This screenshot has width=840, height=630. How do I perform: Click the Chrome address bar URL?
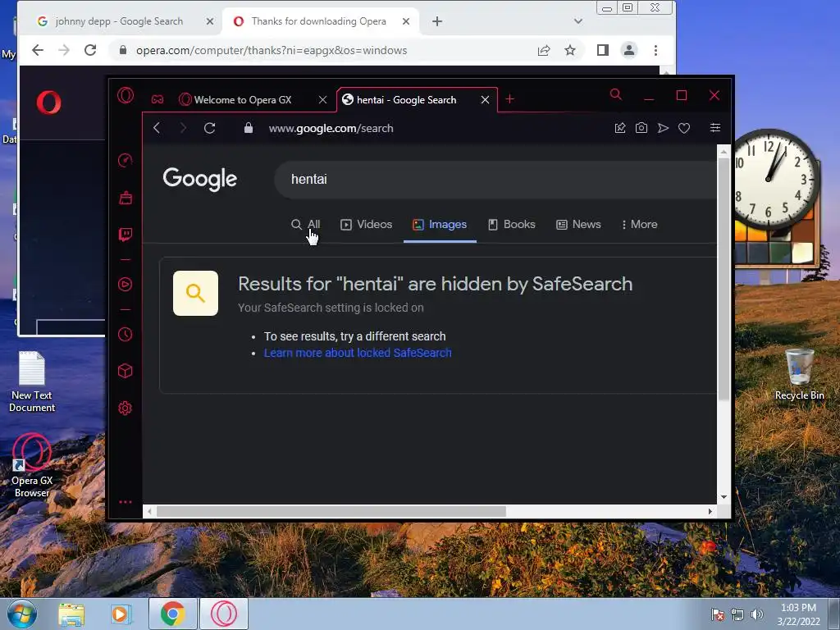(272, 50)
